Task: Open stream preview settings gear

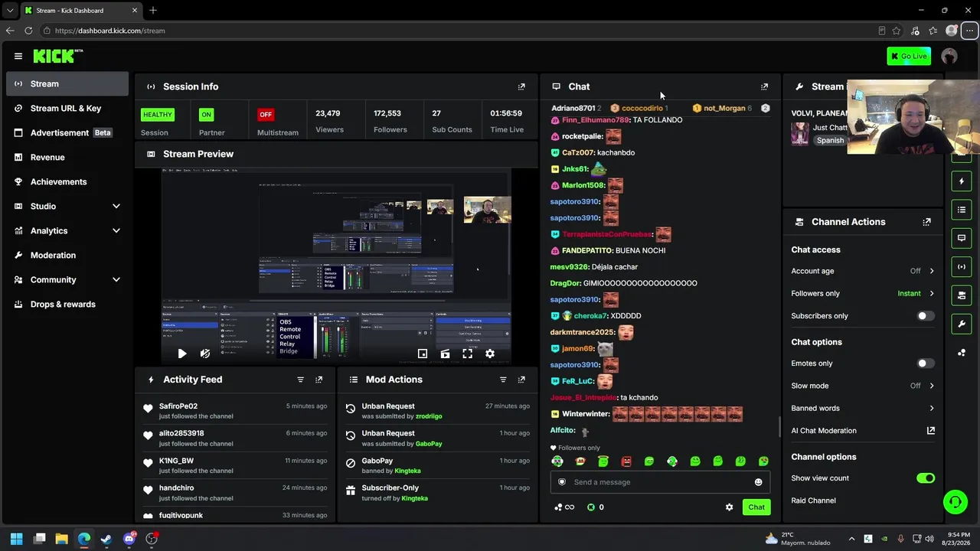Action: coord(490,354)
